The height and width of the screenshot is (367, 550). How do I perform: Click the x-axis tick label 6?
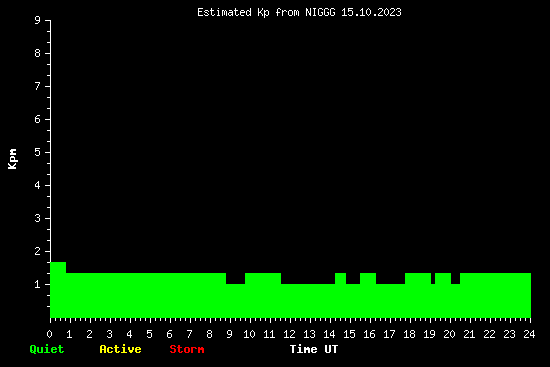point(170,334)
